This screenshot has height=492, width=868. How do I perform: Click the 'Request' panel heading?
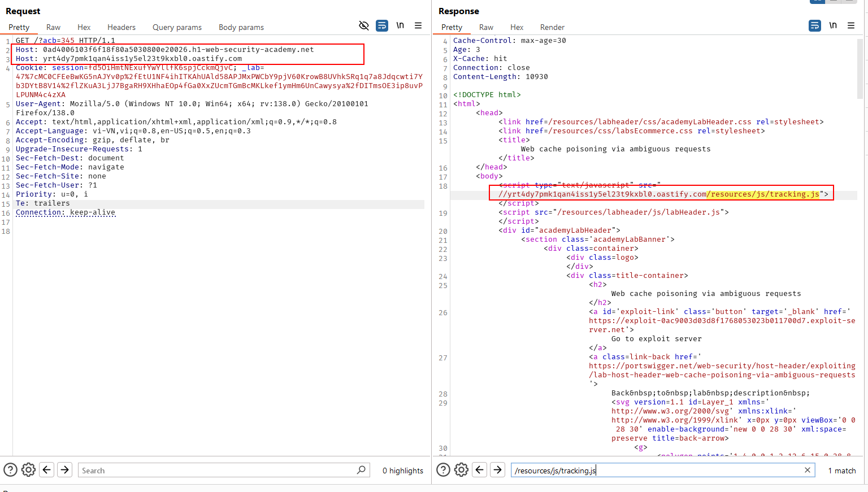click(23, 11)
